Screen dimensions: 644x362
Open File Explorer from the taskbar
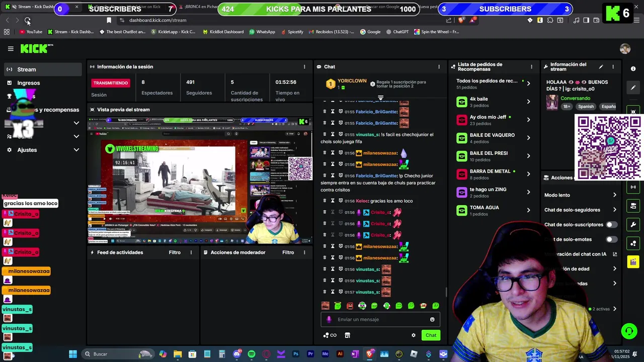coord(178,354)
